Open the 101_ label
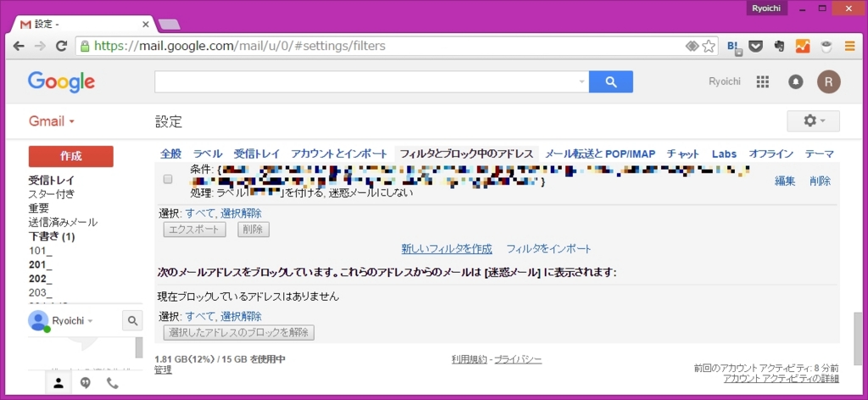This screenshot has width=868, height=400. [x=41, y=251]
